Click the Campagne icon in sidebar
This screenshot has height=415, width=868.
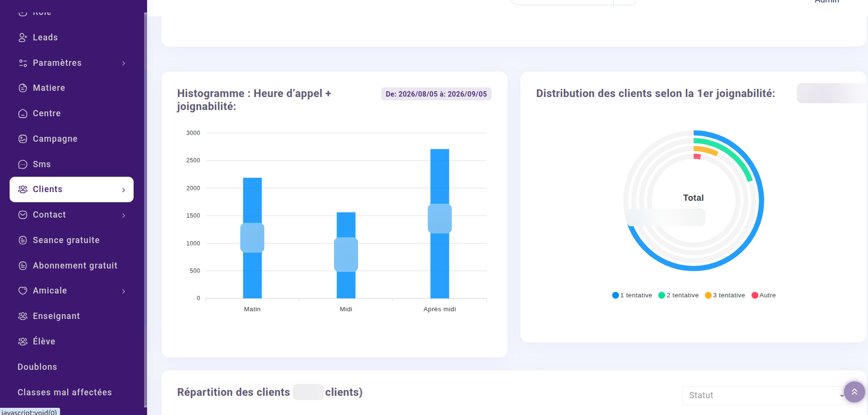click(23, 139)
